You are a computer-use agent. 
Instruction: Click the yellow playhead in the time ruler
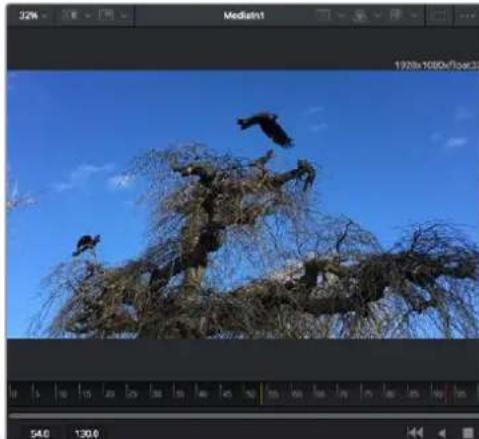click(x=262, y=393)
